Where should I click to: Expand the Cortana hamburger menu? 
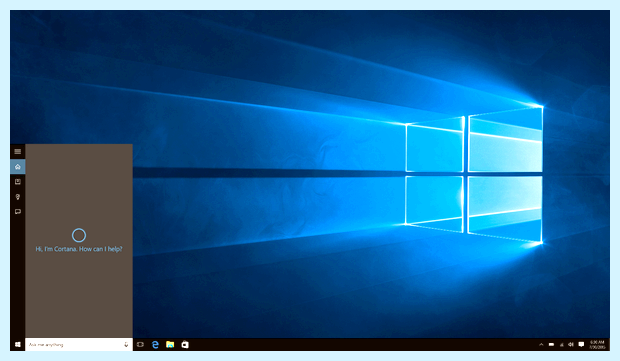pyautogui.click(x=18, y=151)
